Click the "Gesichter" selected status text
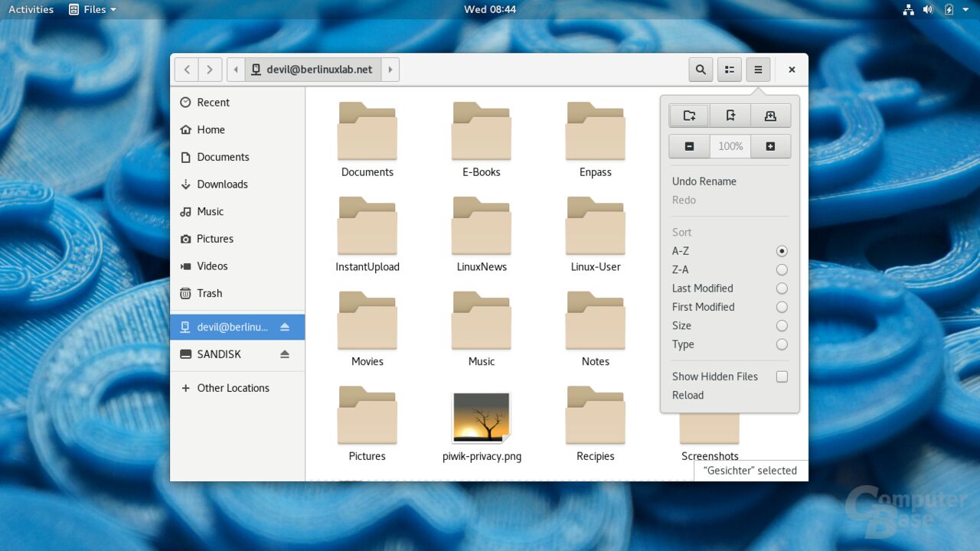This screenshot has width=980, height=551. coord(750,471)
